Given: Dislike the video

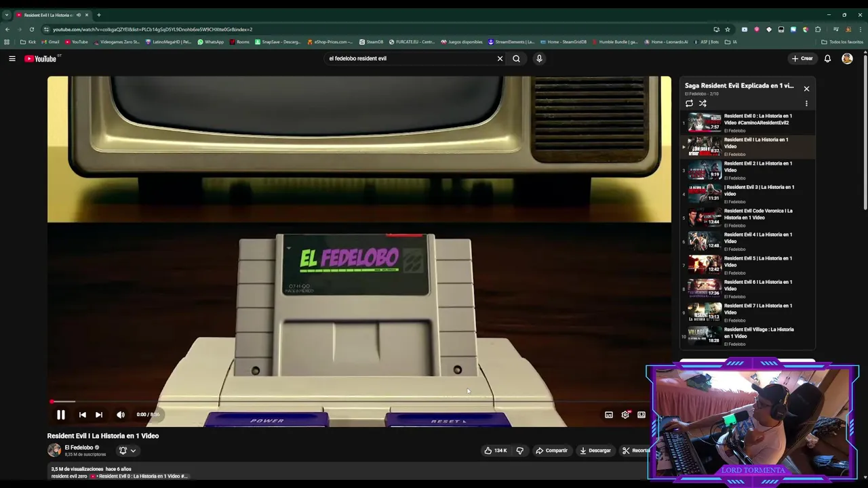Looking at the screenshot, I should click(x=520, y=451).
